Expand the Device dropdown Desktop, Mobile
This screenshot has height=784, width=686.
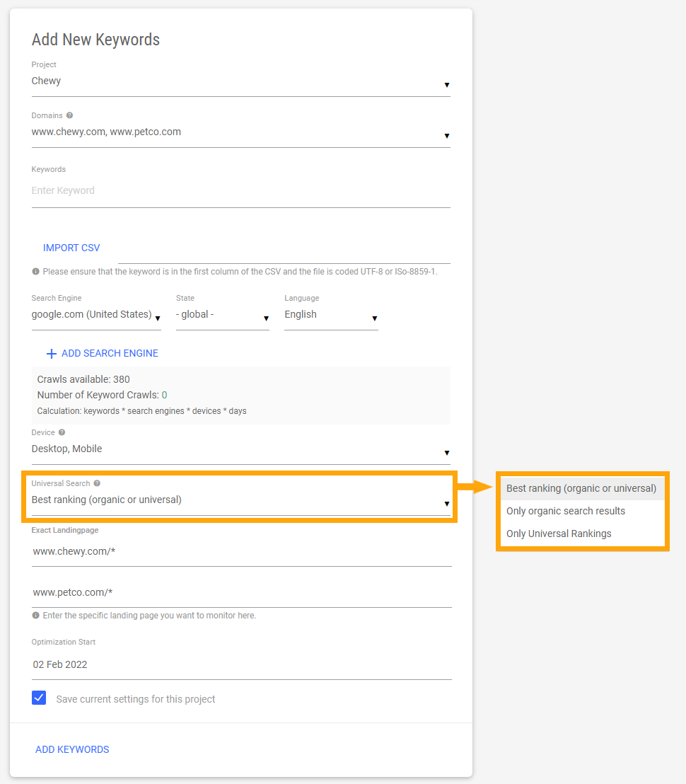241,449
